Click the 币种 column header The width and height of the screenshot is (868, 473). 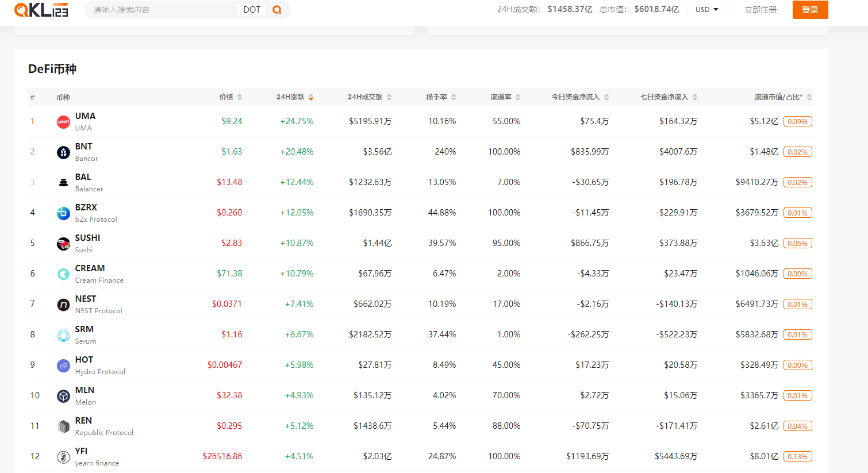[x=63, y=97]
